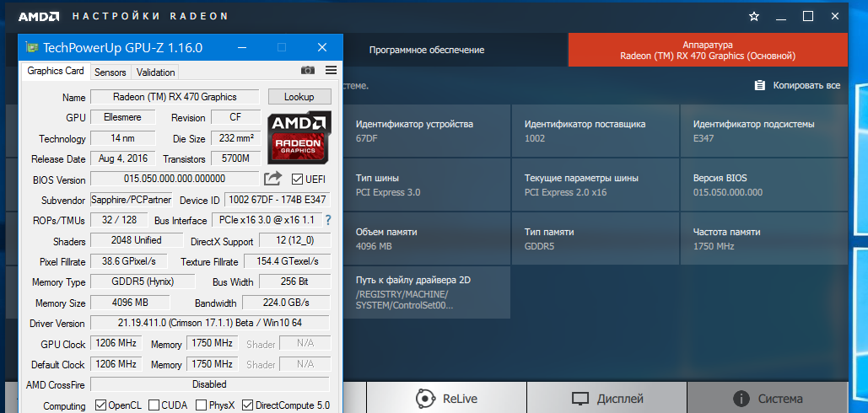Click the BIOS share/export arrow icon
The width and height of the screenshot is (868, 413).
coord(272,179)
